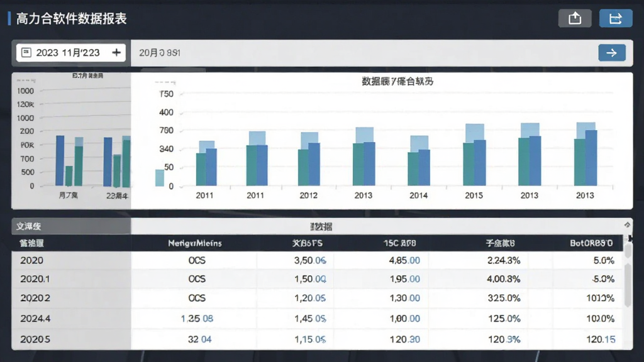Click the cell showing 32 04
644x362 pixels.
(x=199, y=339)
